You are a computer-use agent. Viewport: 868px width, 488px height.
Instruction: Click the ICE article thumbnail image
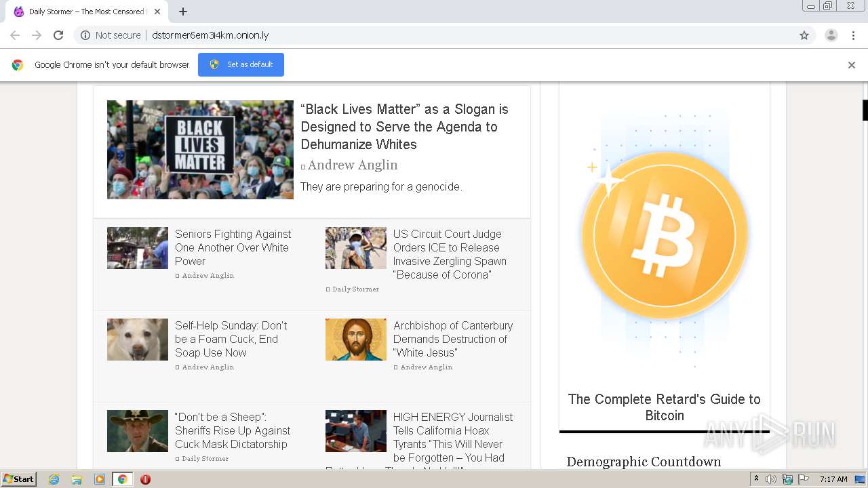(x=356, y=248)
